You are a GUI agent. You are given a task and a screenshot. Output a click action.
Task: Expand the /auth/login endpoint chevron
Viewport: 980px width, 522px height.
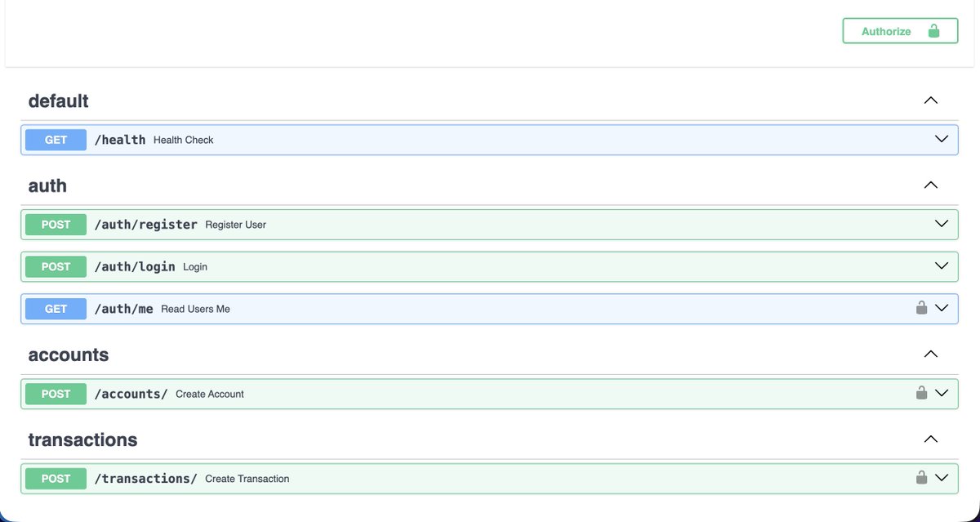point(942,265)
